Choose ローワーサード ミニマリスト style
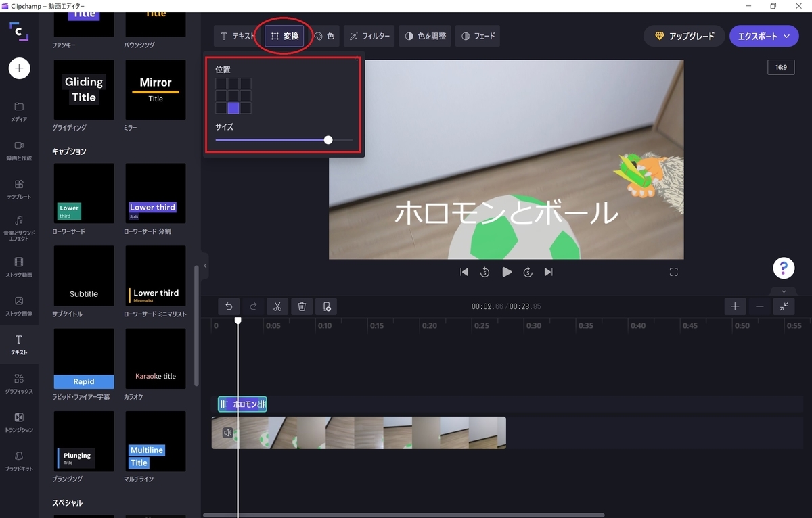The image size is (812, 518). click(x=156, y=276)
